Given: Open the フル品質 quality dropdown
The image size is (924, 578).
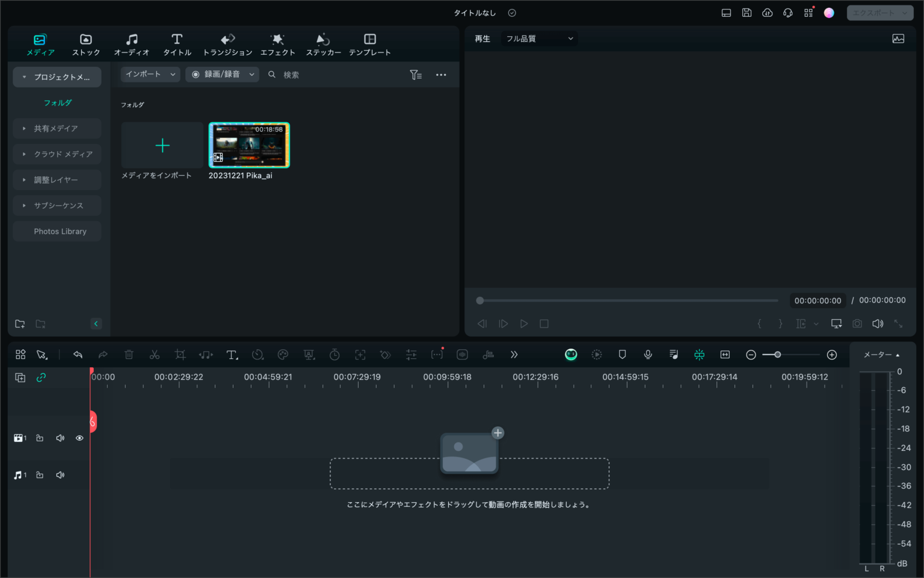Looking at the screenshot, I should point(539,38).
